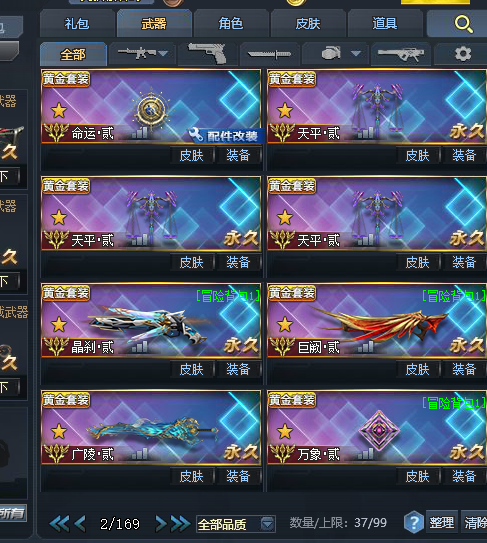Filter weapons by knife icon
The width and height of the screenshot is (487, 543).
pos(269,54)
